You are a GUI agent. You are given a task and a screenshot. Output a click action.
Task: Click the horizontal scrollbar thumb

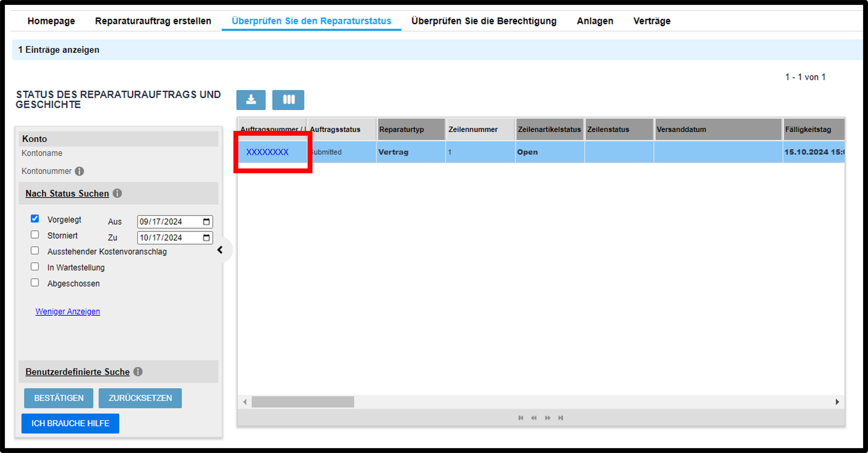pyautogui.click(x=303, y=402)
